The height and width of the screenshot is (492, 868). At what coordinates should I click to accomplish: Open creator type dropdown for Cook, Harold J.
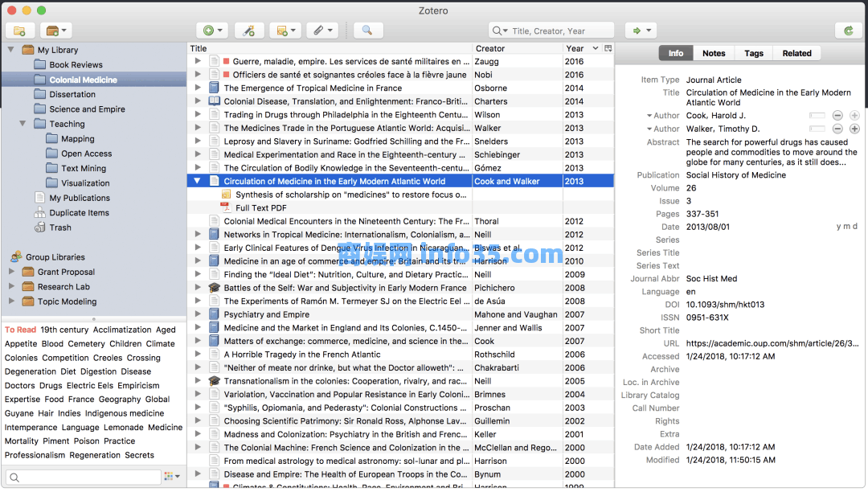point(663,115)
